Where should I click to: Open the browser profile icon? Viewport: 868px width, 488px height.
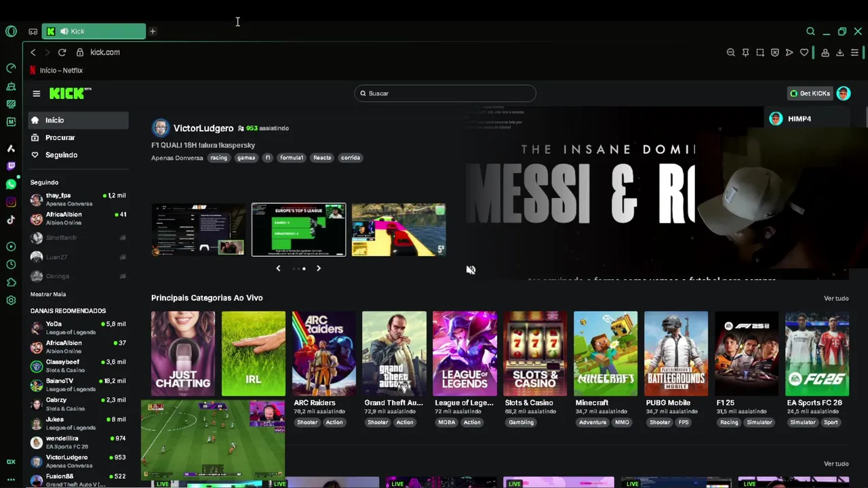click(825, 52)
